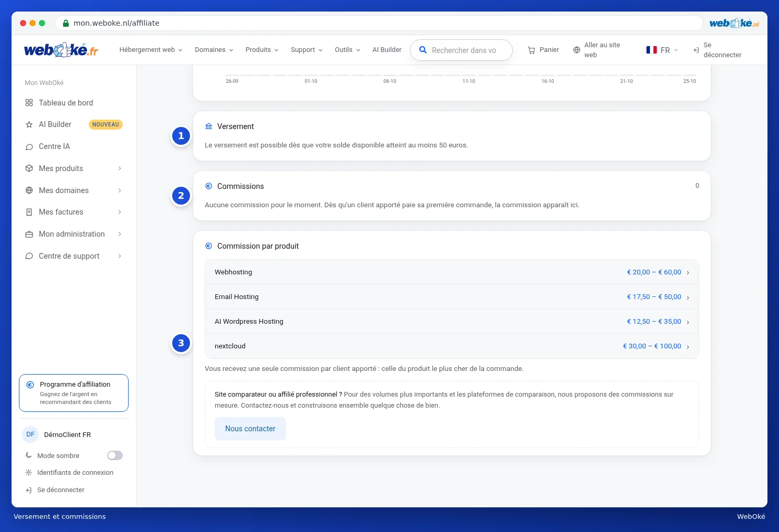
Task: Toggle the Mode sombre switch
Action: (x=115, y=455)
